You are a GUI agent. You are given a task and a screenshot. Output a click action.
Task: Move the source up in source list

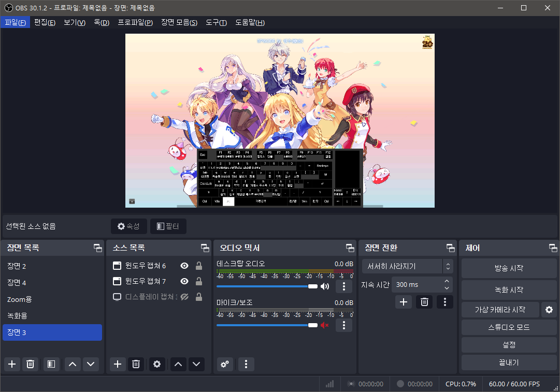click(x=178, y=364)
